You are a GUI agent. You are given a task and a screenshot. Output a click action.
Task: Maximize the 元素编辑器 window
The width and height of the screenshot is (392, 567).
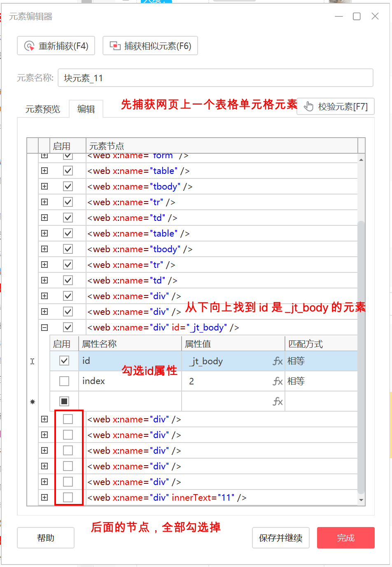(357, 16)
